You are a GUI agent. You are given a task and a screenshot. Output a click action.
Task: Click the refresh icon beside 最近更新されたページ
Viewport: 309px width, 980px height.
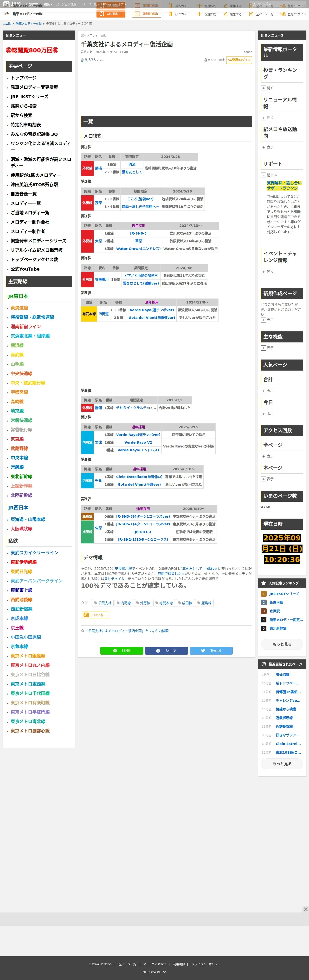coord(264,664)
